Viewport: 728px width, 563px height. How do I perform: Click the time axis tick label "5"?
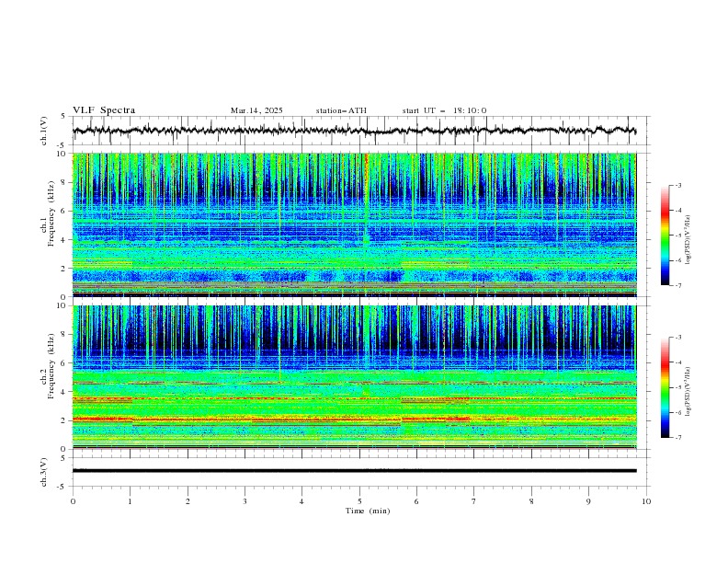359,501
